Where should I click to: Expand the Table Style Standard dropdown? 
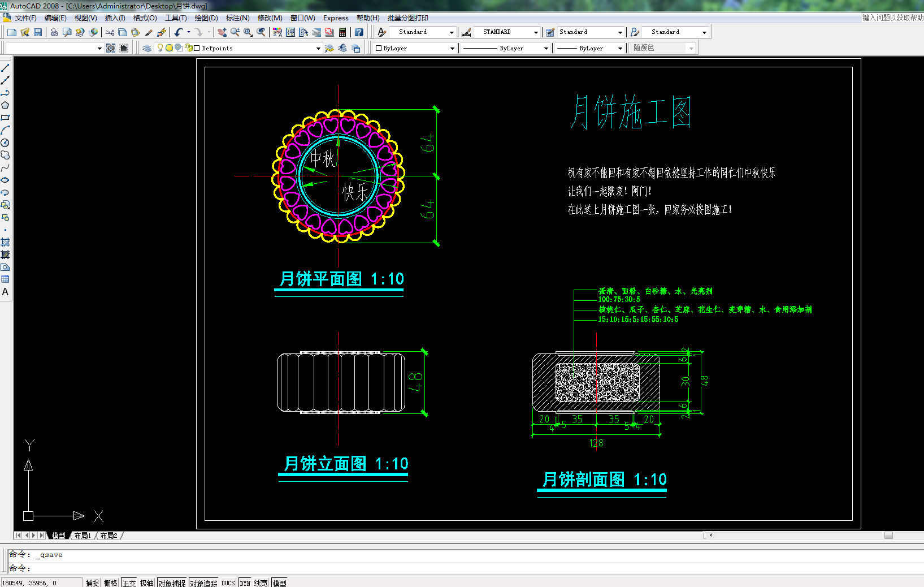click(620, 32)
